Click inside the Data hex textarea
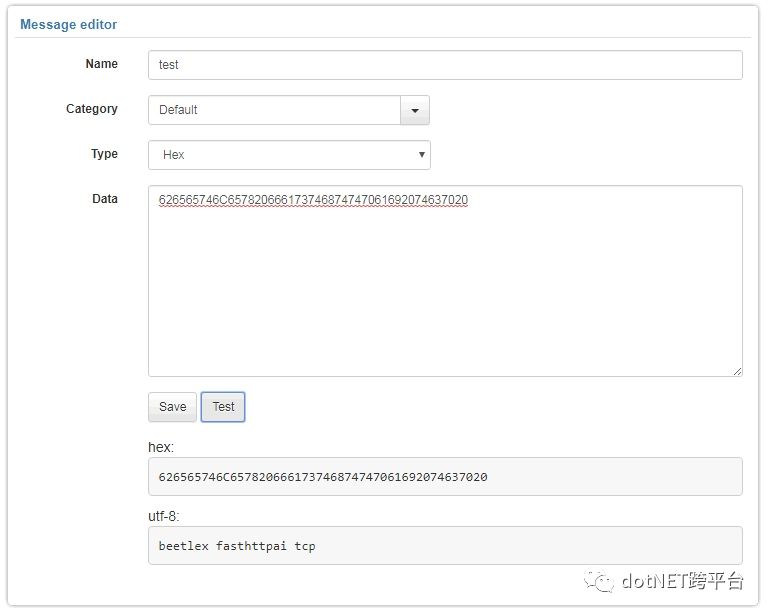769x614 pixels. [x=445, y=281]
